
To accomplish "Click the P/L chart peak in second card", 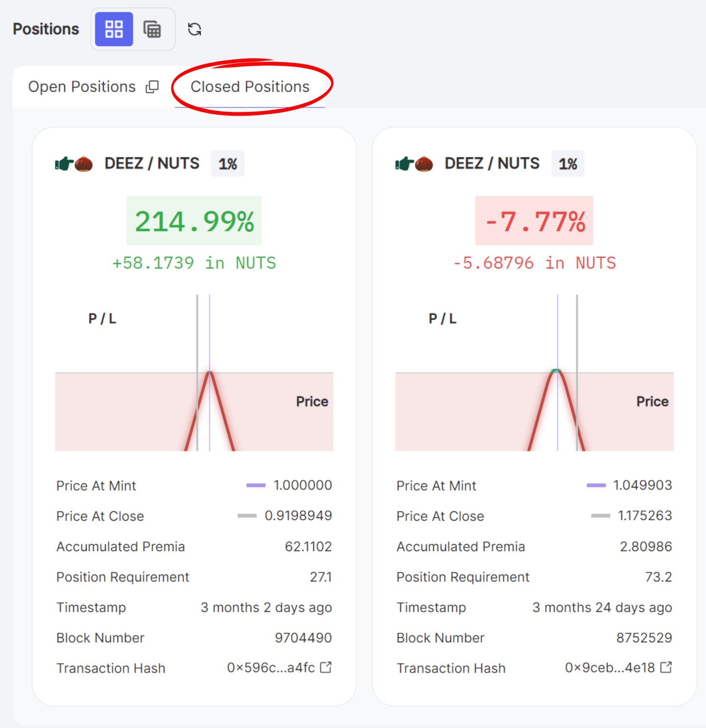I will click(556, 371).
